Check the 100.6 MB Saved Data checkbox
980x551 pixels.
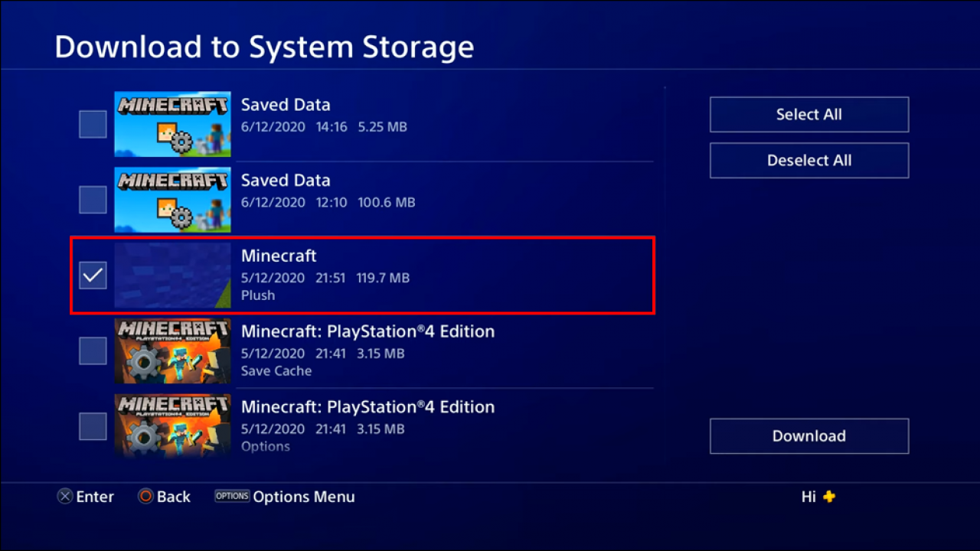tap(93, 200)
